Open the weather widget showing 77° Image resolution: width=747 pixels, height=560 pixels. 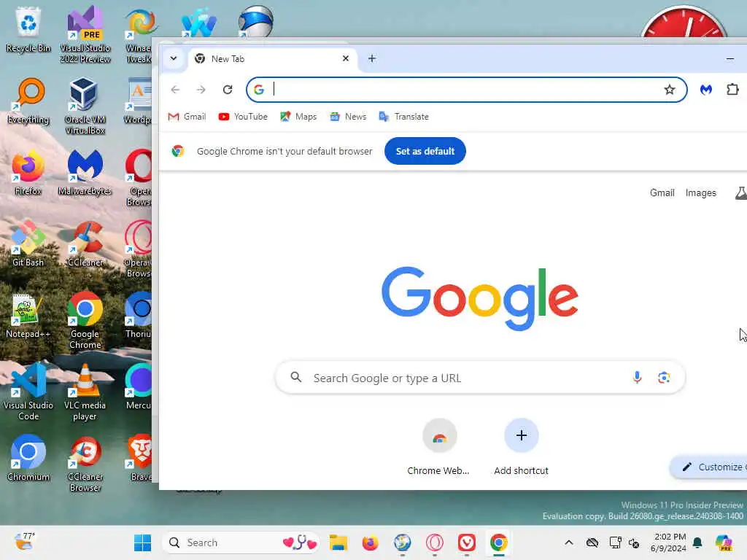[x=24, y=542]
